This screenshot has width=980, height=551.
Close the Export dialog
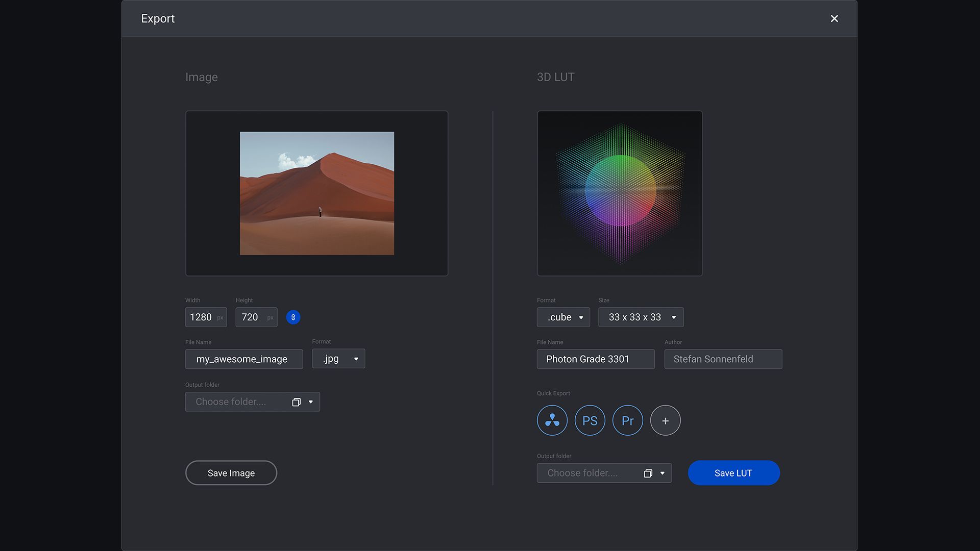point(834,19)
